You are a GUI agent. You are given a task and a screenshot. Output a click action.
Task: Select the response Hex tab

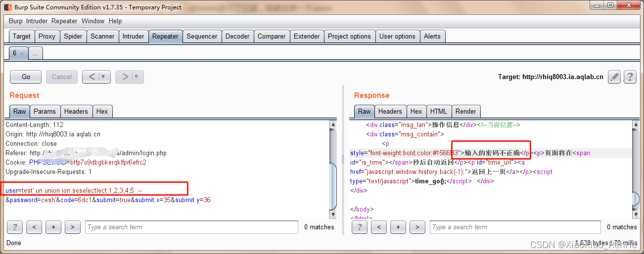416,111
